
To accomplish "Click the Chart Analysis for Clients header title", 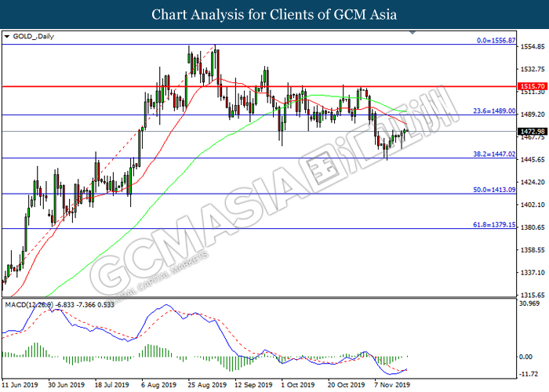I will click(x=274, y=15).
